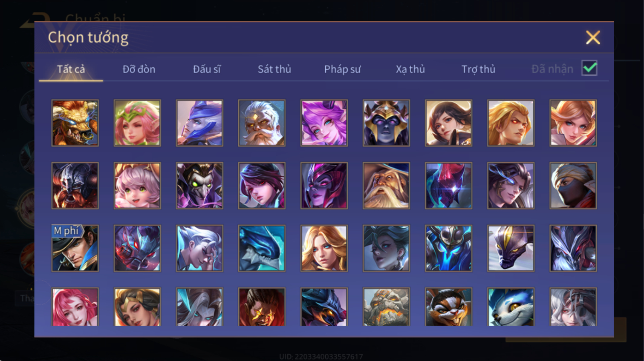Pick the green-eyed jester hero portrait

(x=199, y=186)
